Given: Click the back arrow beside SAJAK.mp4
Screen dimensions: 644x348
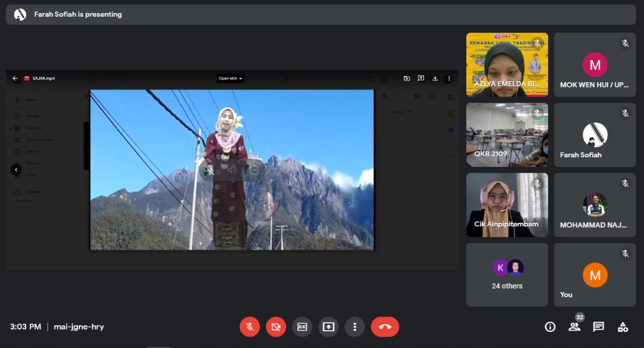Looking at the screenshot, I should point(16,78).
